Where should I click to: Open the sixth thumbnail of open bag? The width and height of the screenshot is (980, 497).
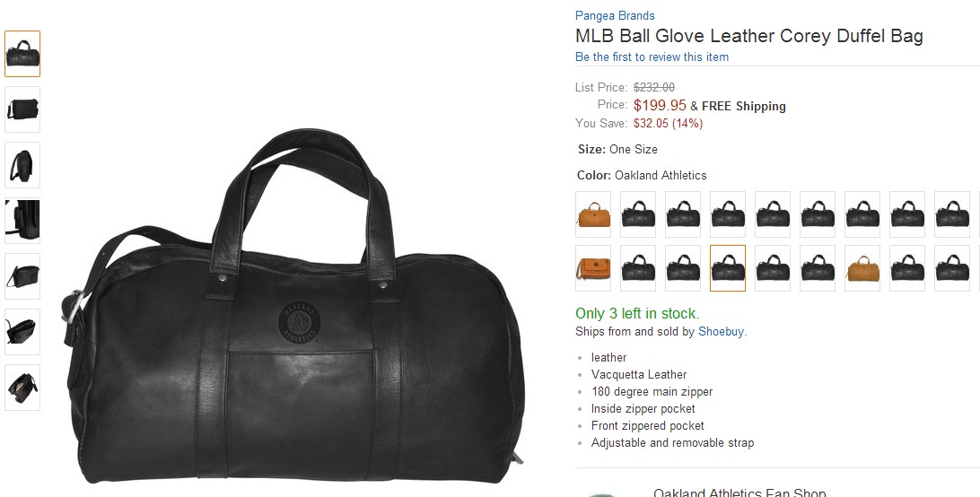coord(22,332)
